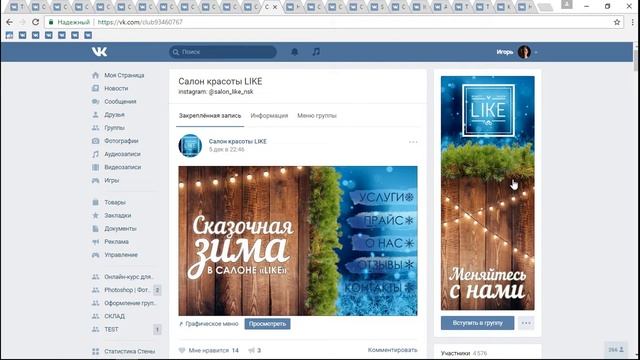
Task: Open the СКЛАД group shortcut
Action: 114,316
